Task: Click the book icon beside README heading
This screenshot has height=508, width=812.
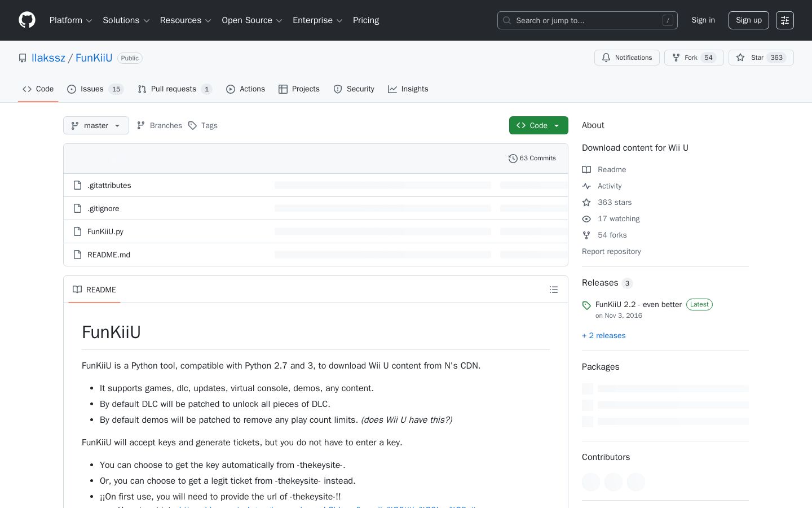Action: 77,290
